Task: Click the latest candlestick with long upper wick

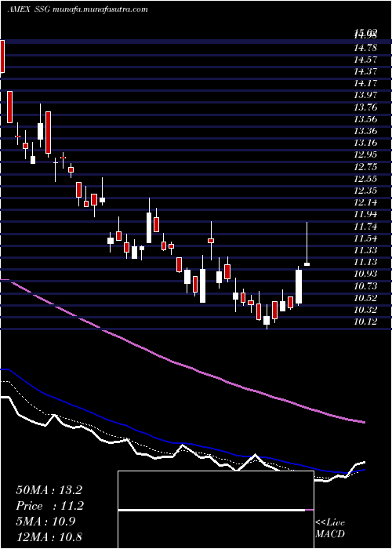Action: 307,244
